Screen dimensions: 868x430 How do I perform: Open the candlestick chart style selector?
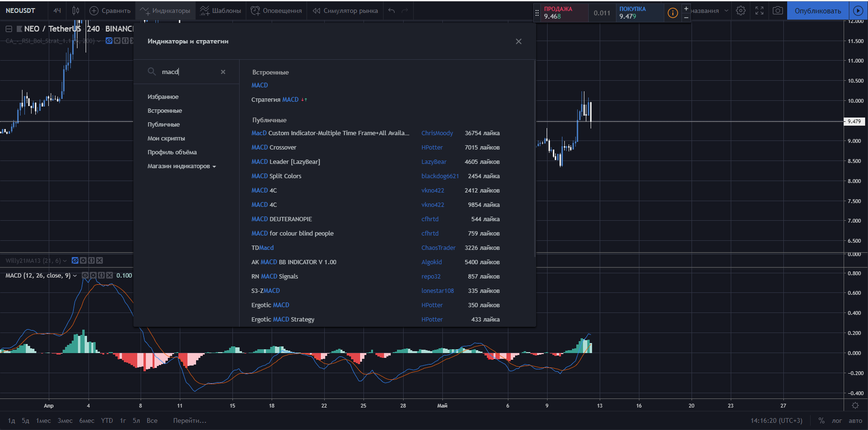point(76,11)
